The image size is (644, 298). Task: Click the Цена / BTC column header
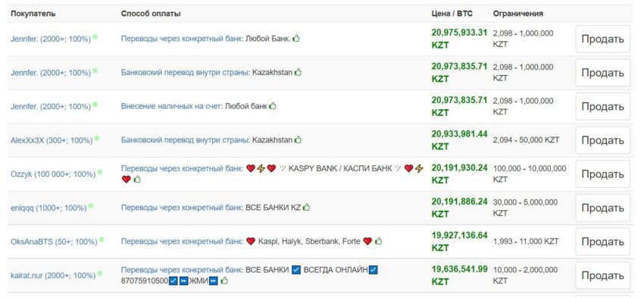tap(452, 14)
